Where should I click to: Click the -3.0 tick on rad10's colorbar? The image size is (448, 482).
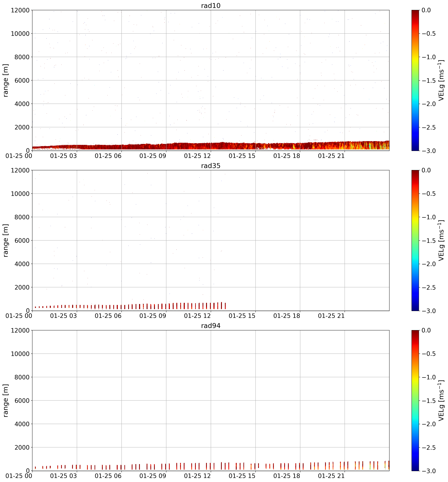point(429,151)
